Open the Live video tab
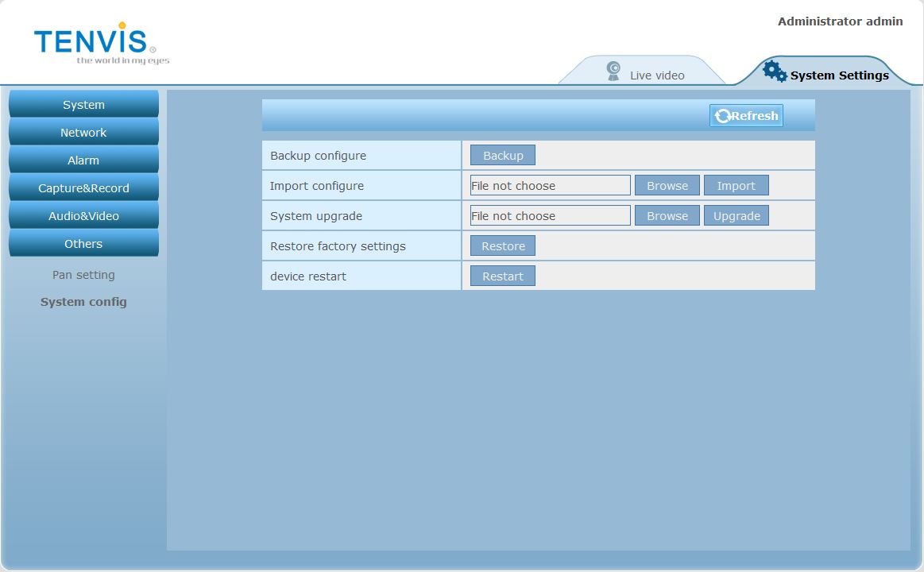Image resolution: width=924 pixels, height=572 pixels. coord(656,75)
